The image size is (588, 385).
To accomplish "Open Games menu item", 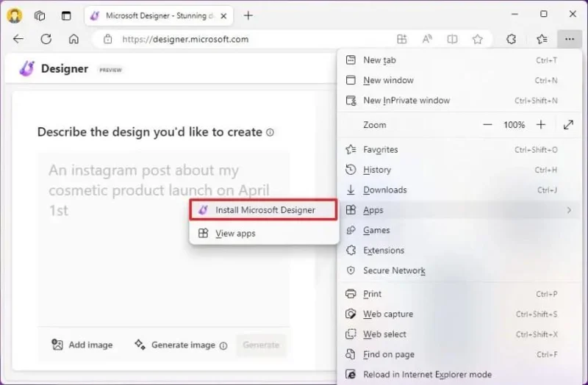I will 459,230.
